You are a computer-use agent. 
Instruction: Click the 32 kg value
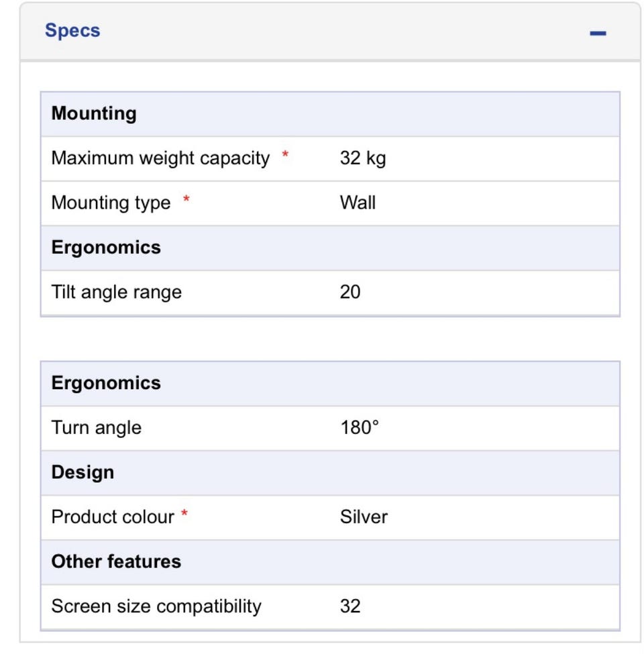(363, 158)
